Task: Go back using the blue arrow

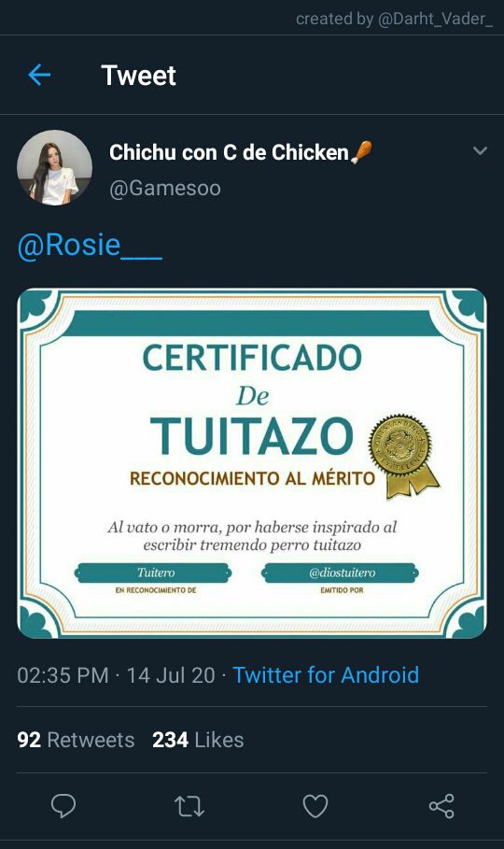Action: pos(39,75)
